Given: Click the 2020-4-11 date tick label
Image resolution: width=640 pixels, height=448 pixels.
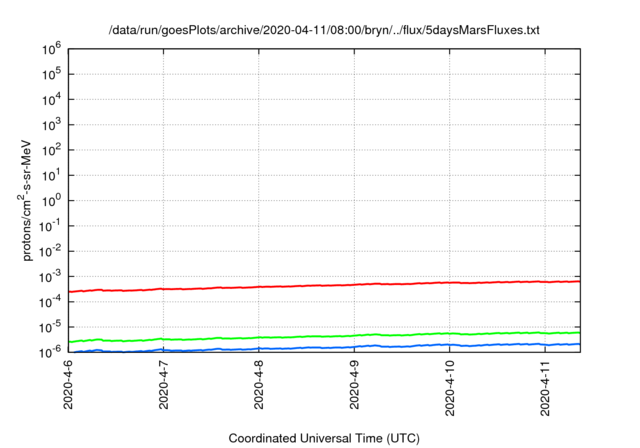Looking at the screenshot, I should pyautogui.click(x=545, y=388).
